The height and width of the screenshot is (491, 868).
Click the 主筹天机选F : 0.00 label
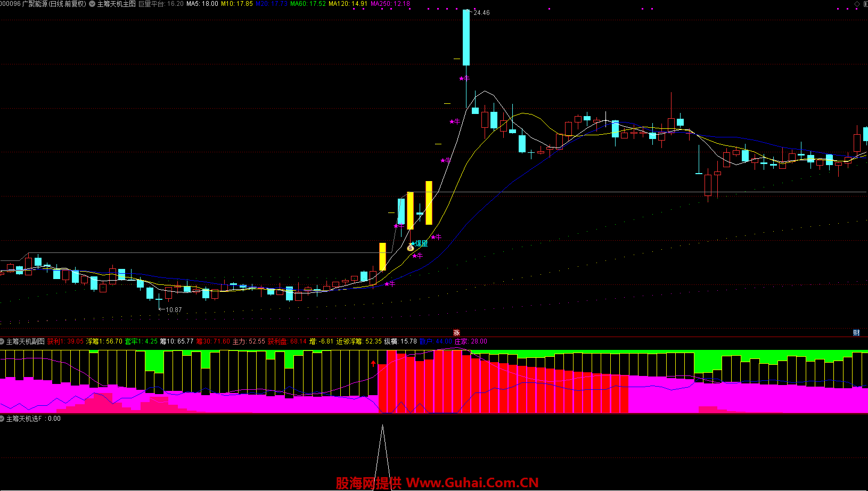pos(34,419)
